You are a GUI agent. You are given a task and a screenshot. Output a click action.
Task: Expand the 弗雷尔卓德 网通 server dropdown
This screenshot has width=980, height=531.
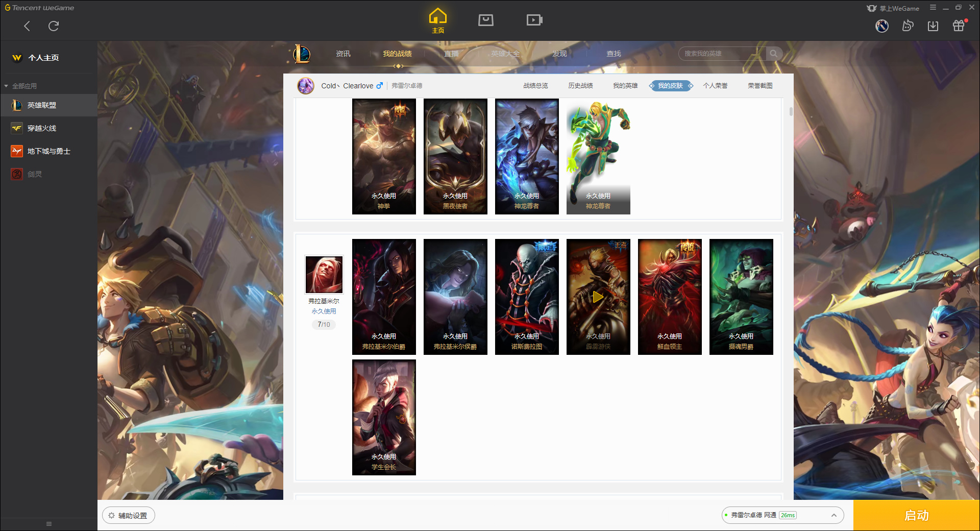click(782, 515)
